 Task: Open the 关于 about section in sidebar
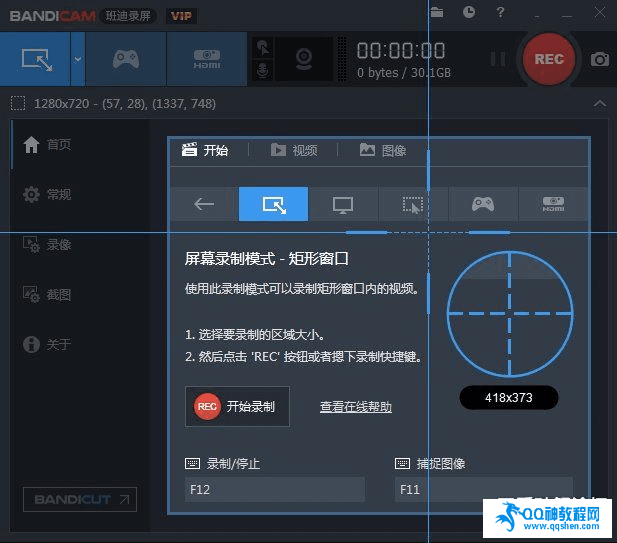pos(47,344)
